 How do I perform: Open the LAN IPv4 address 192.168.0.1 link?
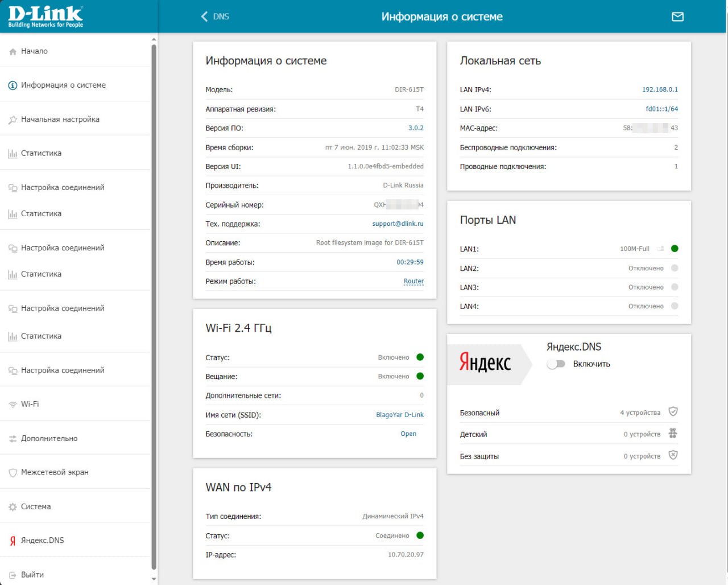point(660,89)
